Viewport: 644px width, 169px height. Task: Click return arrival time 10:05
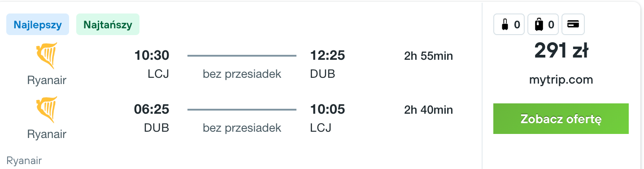click(x=327, y=110)
